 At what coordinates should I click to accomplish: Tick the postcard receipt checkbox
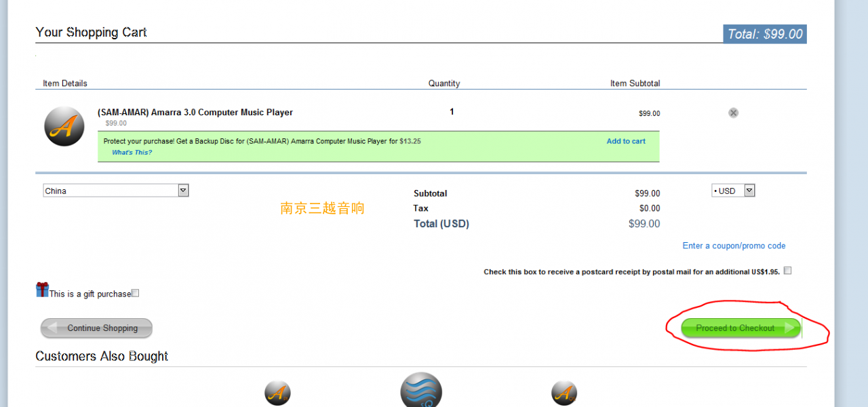click(787, 271)
